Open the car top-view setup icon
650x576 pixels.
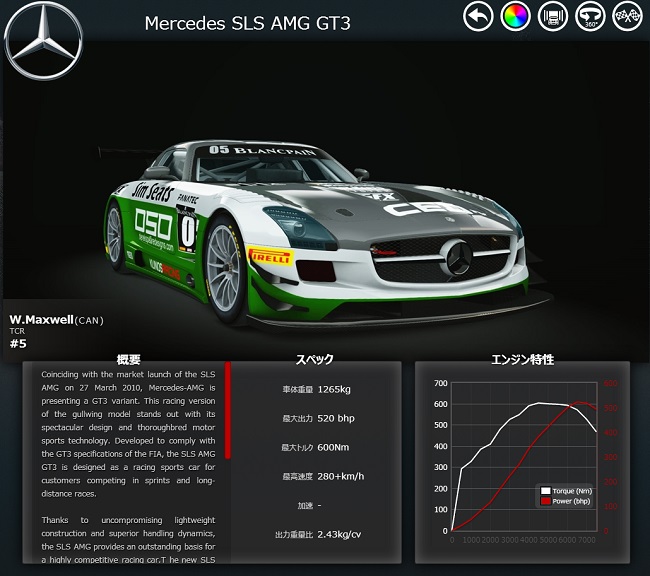pos(553,17)
